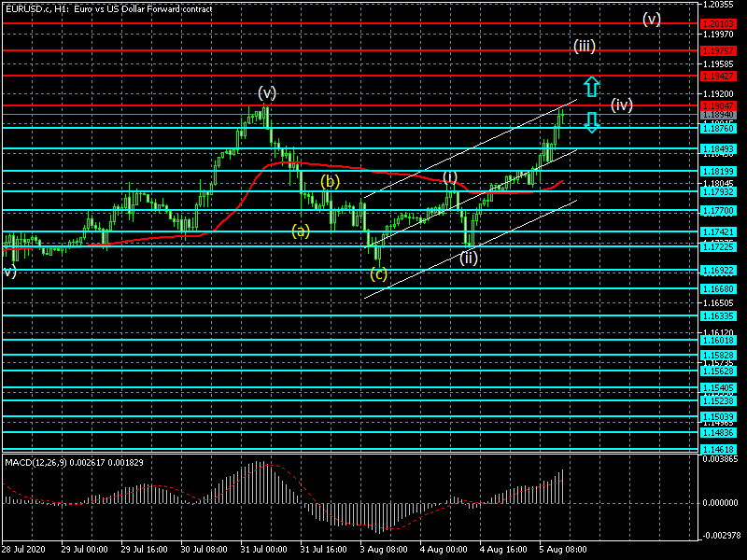This screenshot has width=747, height=560.
Task: Click the 30 Jul 08:00 time label
Action: [204, 549]
